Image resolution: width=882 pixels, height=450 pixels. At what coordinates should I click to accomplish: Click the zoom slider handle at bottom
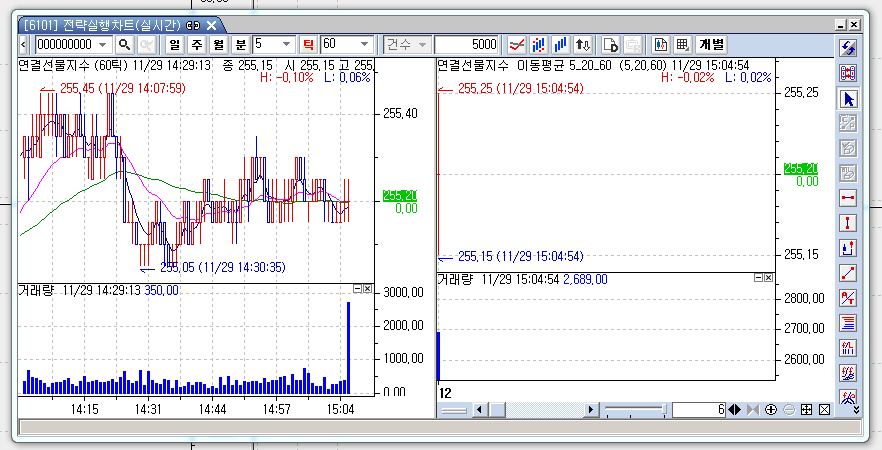pyautogui.click(x=665, y=410)
